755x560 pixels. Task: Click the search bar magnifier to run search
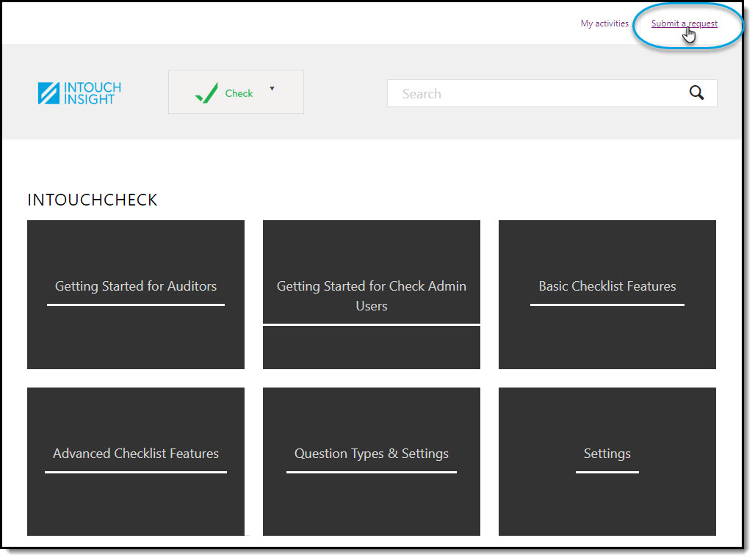pos(696,93)
